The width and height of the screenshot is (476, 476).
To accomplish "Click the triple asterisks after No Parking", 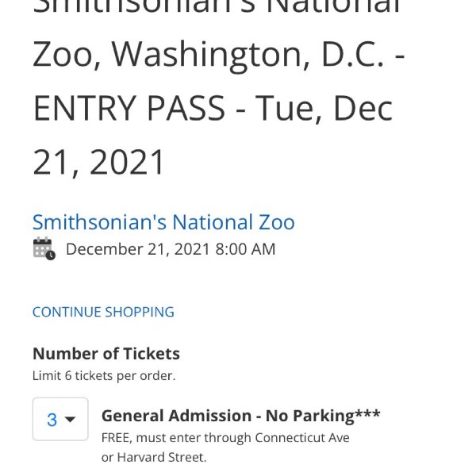I will tap(367, 413).
